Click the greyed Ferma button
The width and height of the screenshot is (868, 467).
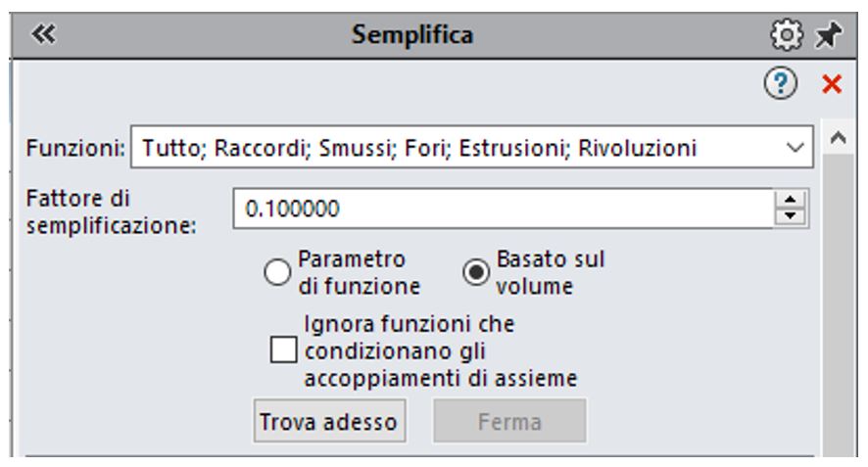click(x=509, y=421)
